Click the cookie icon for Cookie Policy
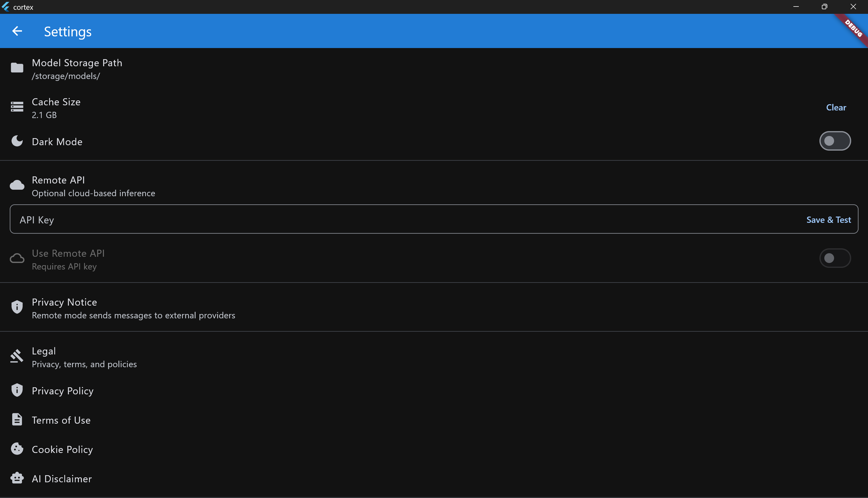Screen dimensions: 868x498 click(x=17, y=449)
